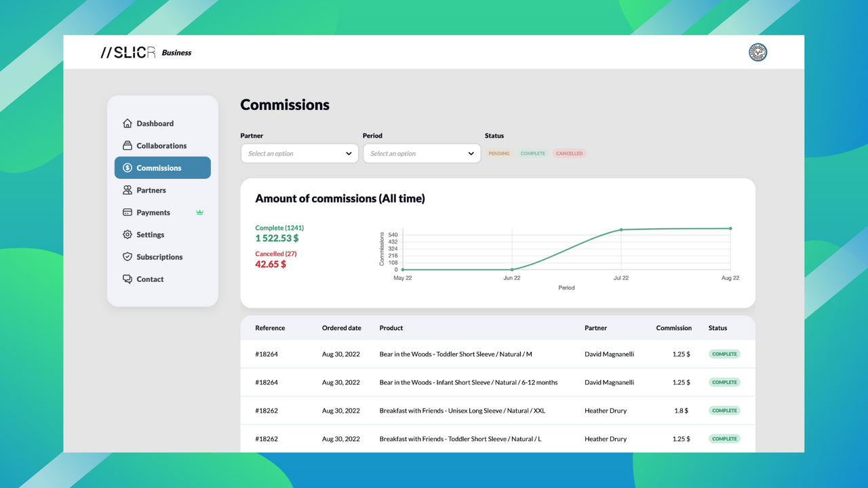Go to the Subscriptions page
This screenshot has height=488, width=868.
coord(163,257)
